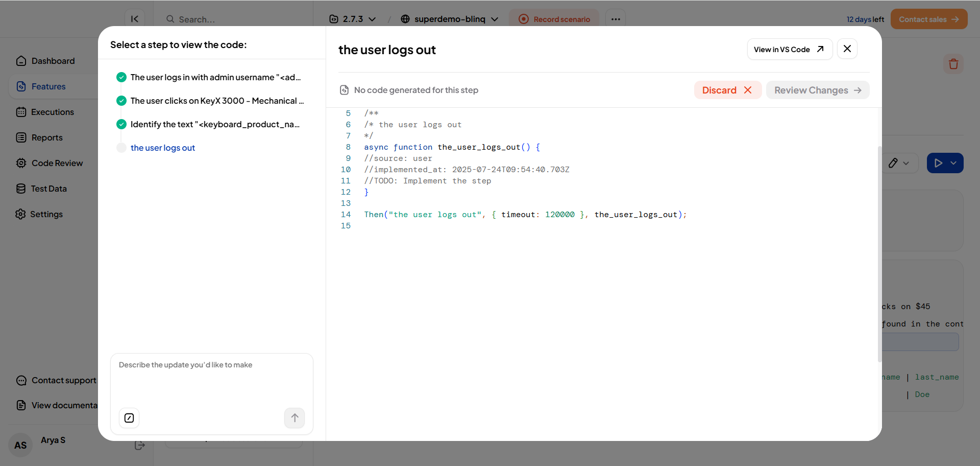Open the three-dots more options menu

tap(616, 19)
